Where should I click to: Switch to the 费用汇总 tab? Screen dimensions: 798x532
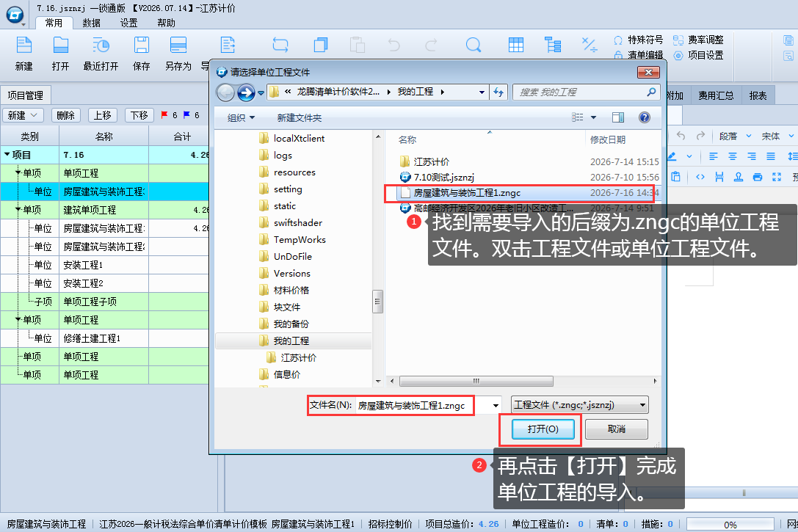coord(716,95)
